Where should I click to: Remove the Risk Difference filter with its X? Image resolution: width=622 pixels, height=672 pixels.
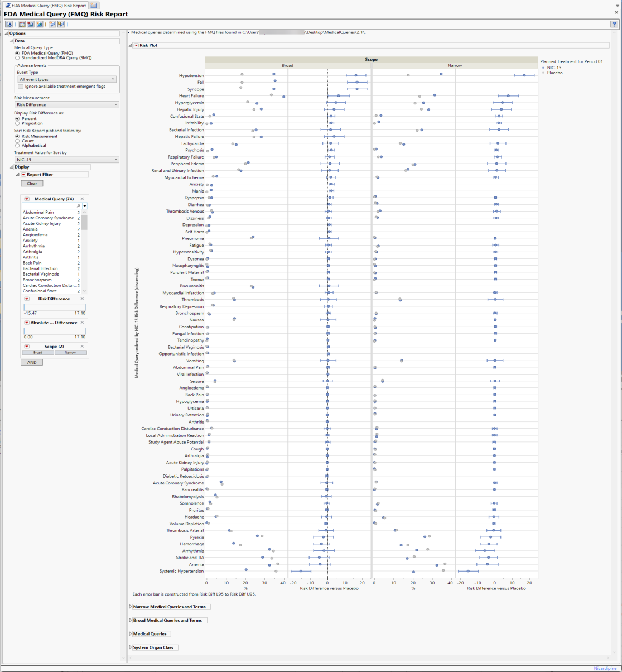[x=82, y=299]
